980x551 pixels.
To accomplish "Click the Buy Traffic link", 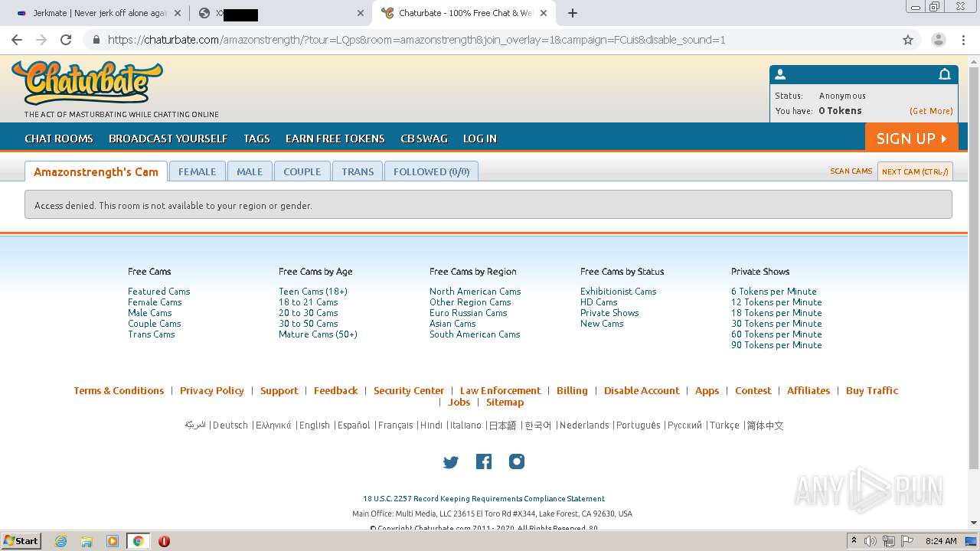I will coord(872,390).
